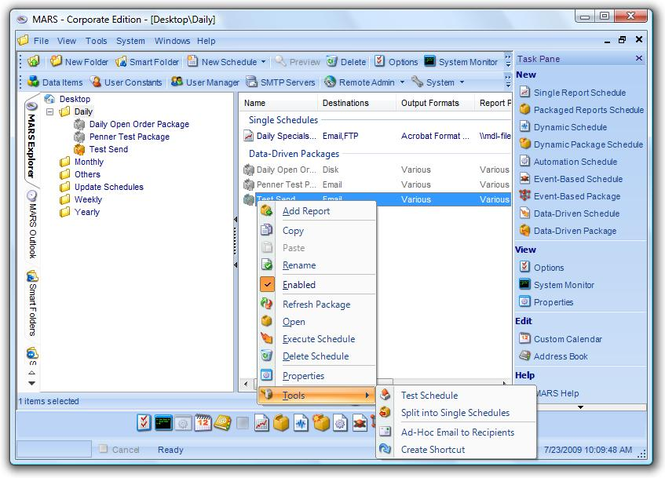Viewport: 665px width, 478px height.
Task: Open Options from the top toolbar
Action: (x=396, y=62)
